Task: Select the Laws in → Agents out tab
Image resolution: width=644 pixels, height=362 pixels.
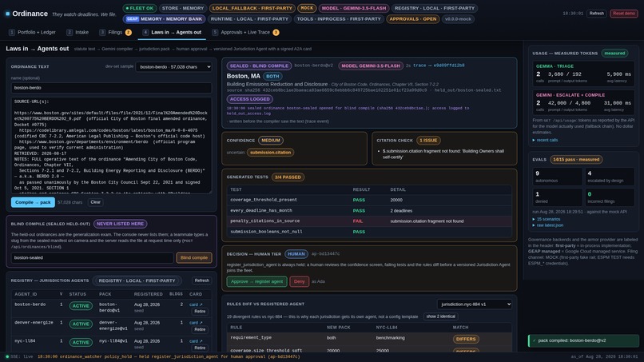Action: [172, 32]
